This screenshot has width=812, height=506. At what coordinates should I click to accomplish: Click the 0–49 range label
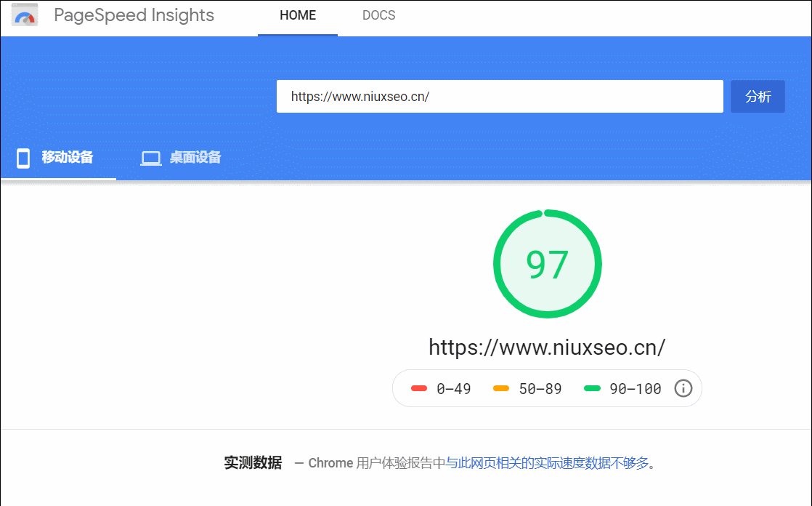pos(454,389)
